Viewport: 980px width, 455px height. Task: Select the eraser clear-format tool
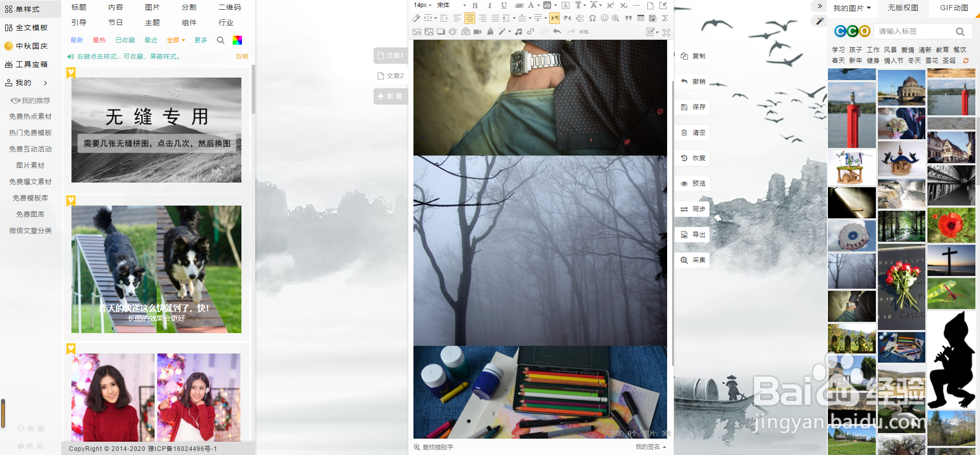(416, 18)
